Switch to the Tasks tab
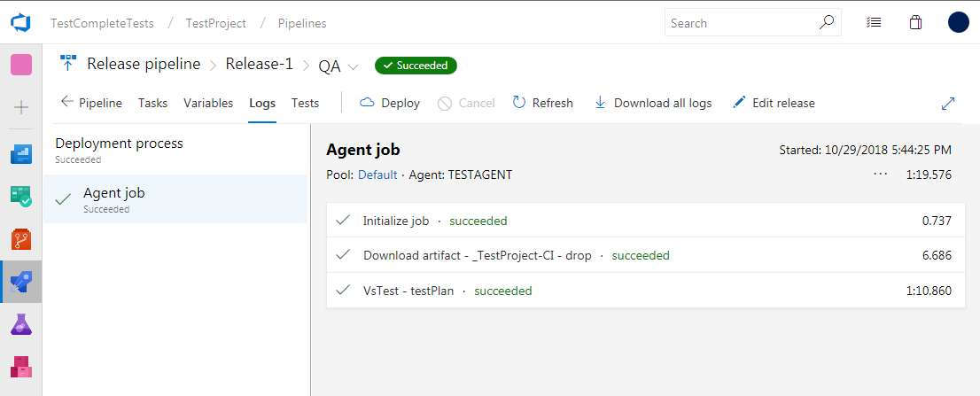Image resolution: width=980 pixels, height=396 pixels. [152, 103]
